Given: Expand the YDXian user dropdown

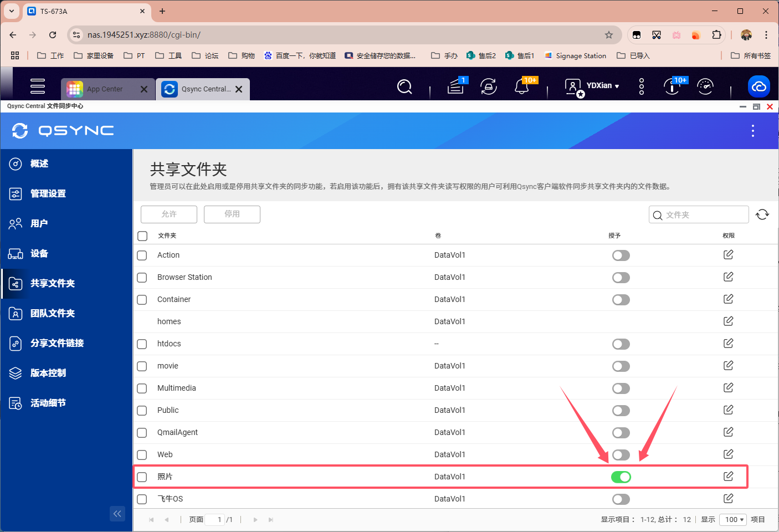Looking at the screenshot, I should 603,86.
